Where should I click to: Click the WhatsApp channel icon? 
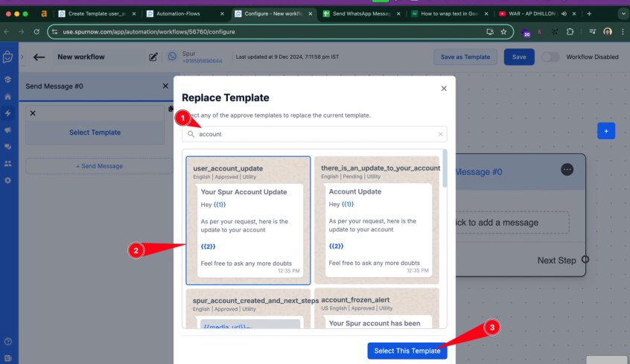(172, 57)
